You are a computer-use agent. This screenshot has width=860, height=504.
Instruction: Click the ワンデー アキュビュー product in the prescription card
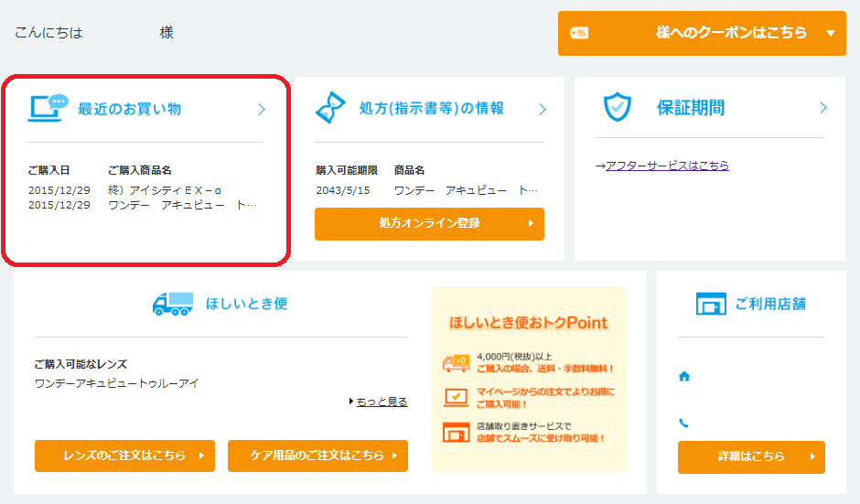pyautogui.click(x=467, y=190)
